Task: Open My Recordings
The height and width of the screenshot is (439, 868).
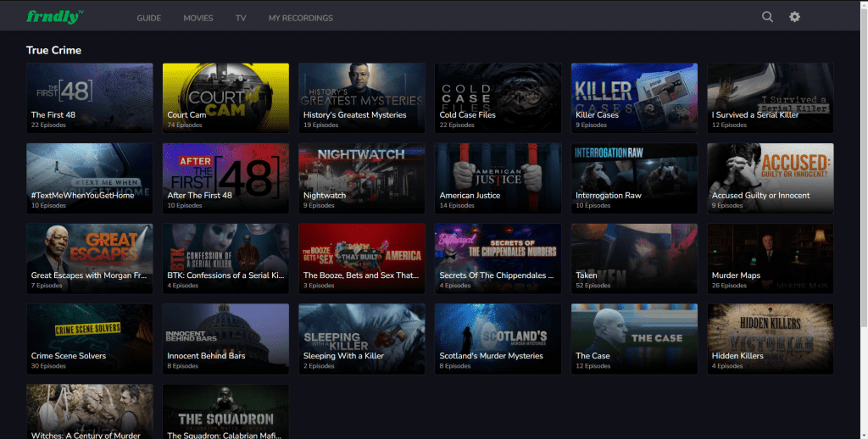Action: 301,18
